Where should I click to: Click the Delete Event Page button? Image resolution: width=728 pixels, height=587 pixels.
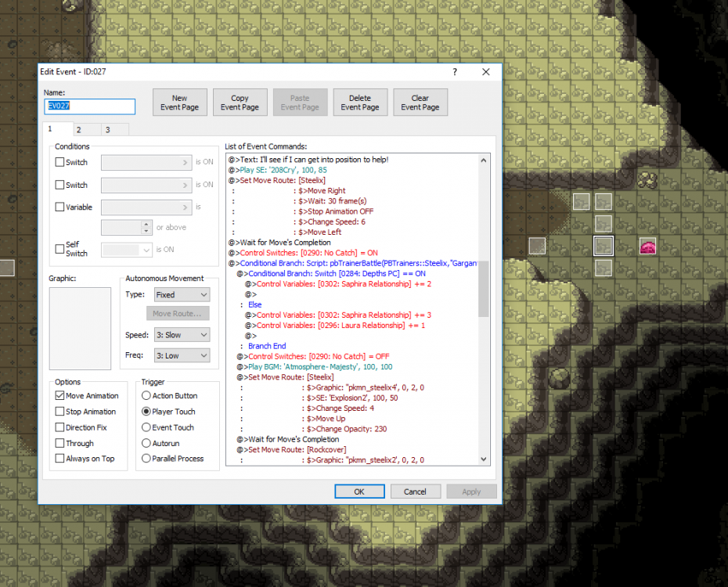(360, 103)
